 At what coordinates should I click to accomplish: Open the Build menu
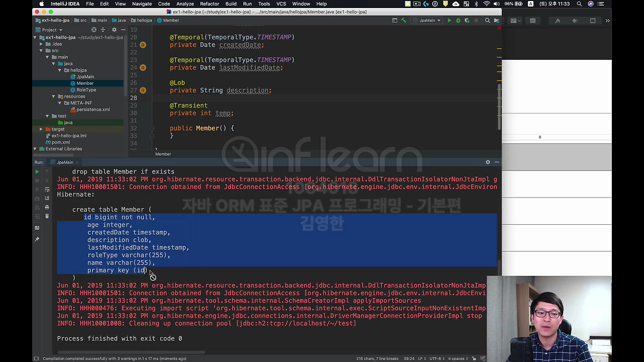point(231,4)
